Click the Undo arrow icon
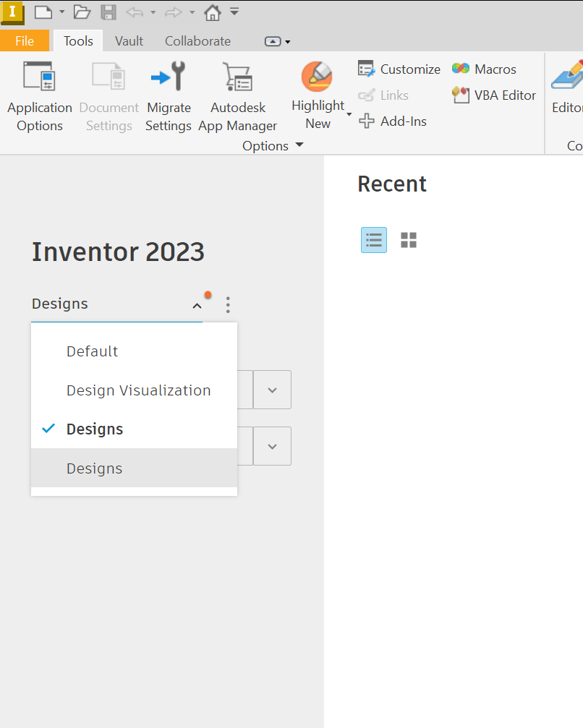The image size is (583, 728). tap(135, 12)
